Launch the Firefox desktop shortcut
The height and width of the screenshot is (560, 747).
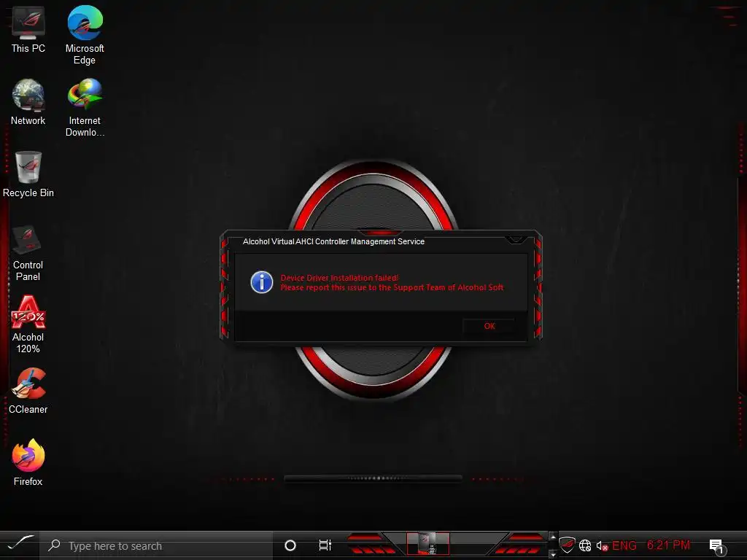[28, 462]
